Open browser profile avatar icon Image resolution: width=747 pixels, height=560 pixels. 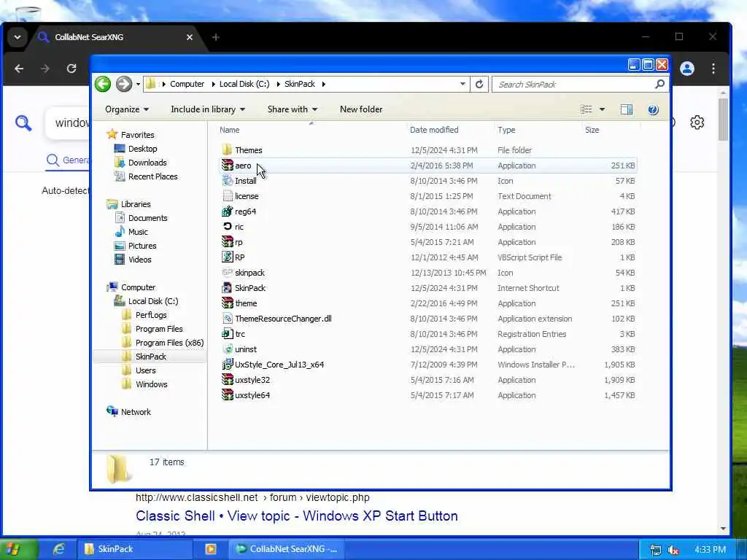[687, 69]
